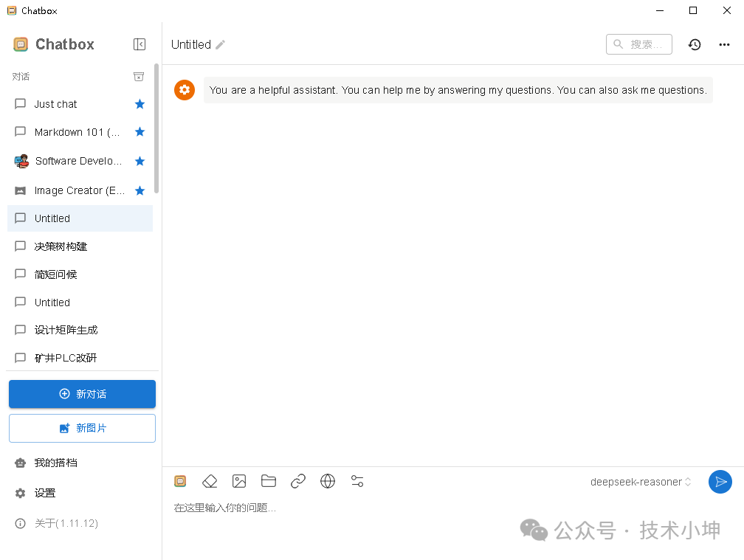
Task: Click Chatbox icon in input toolbar
Action: [180, 481]
